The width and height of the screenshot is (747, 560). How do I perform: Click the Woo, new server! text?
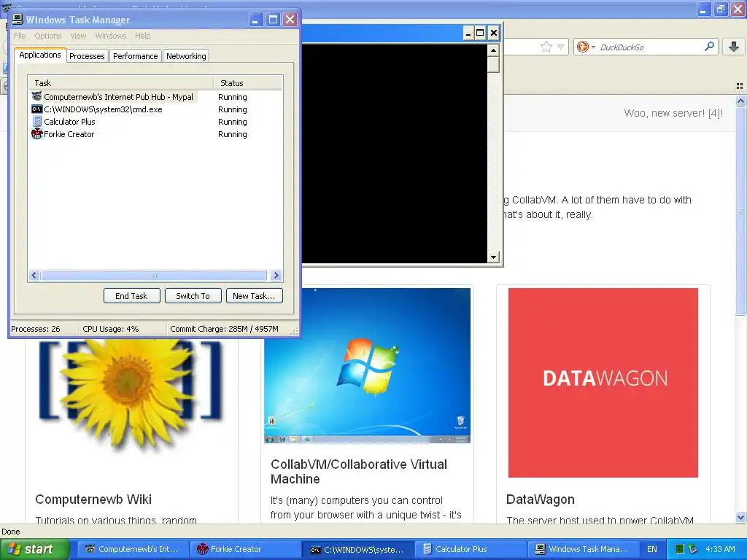(x=673, y=113)
